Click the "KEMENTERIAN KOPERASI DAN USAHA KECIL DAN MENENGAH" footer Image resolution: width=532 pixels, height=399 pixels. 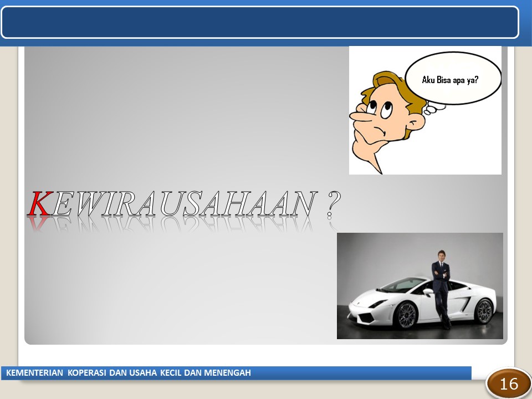pos(129,372)
